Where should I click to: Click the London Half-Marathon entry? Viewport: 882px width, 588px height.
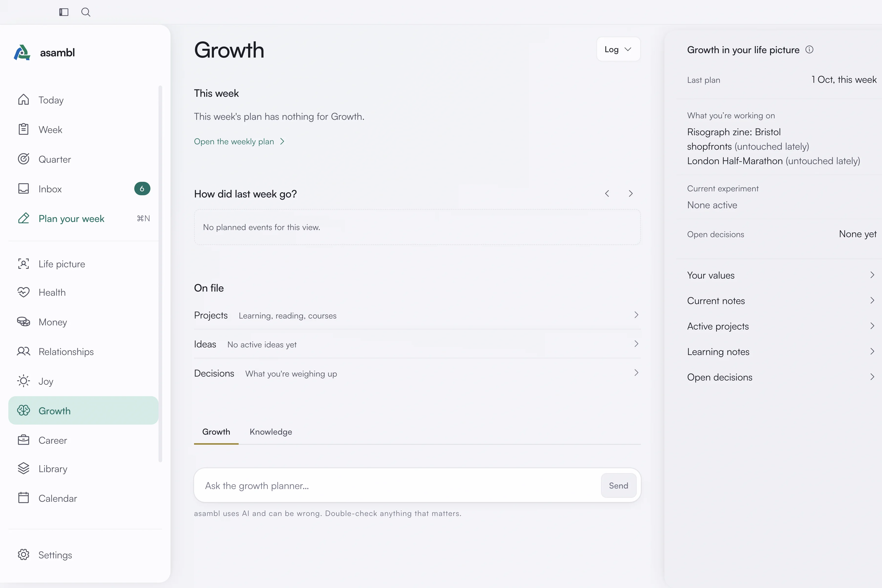pos(773,161)
